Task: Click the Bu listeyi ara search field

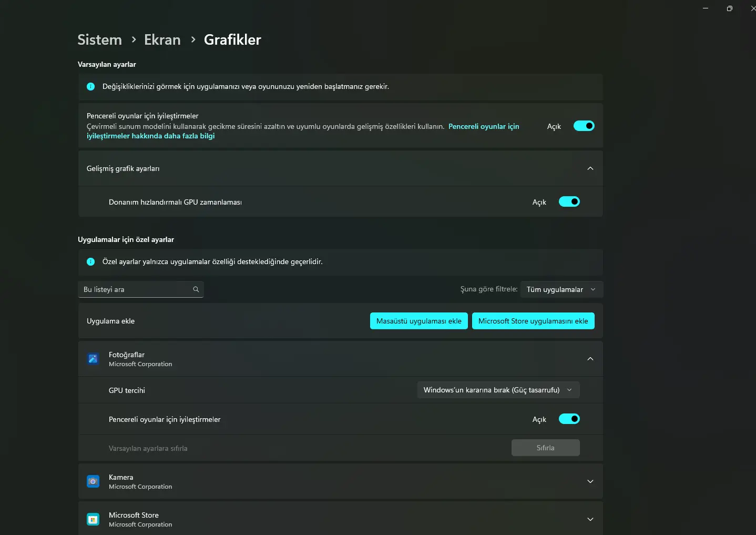Action: pos(141,289)
